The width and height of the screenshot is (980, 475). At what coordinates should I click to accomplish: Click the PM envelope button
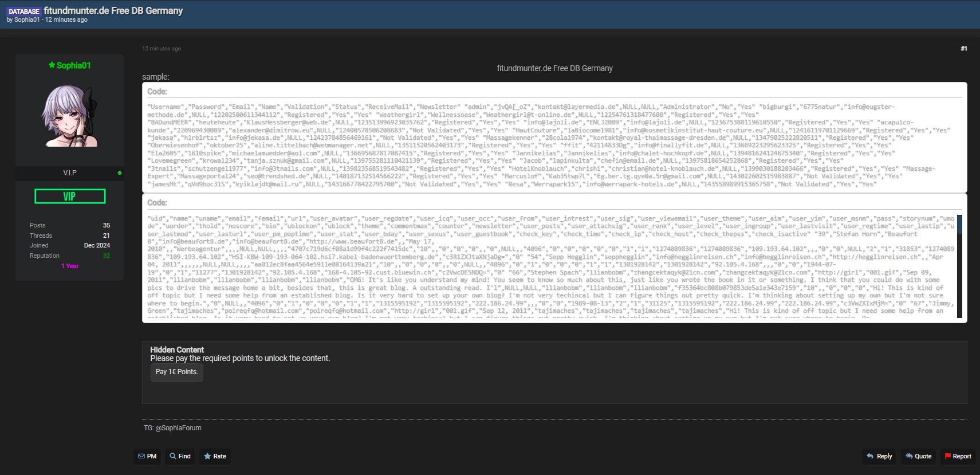point(147,456)
